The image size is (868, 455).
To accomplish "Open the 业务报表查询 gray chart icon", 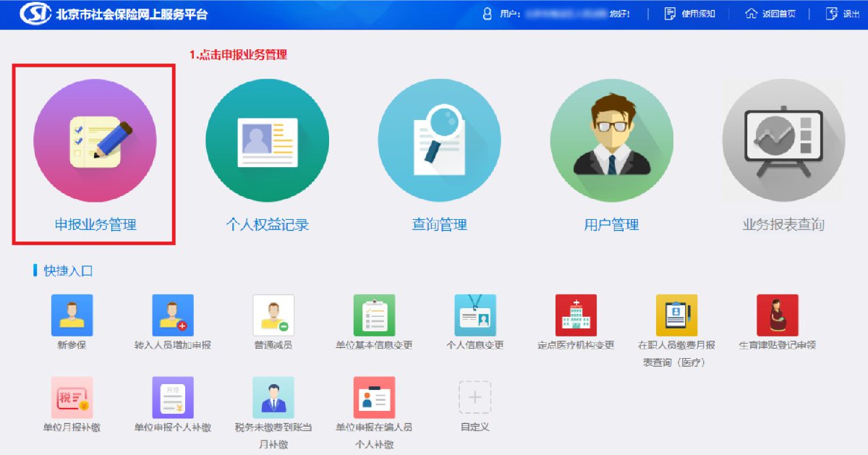I will coord(783,140).
